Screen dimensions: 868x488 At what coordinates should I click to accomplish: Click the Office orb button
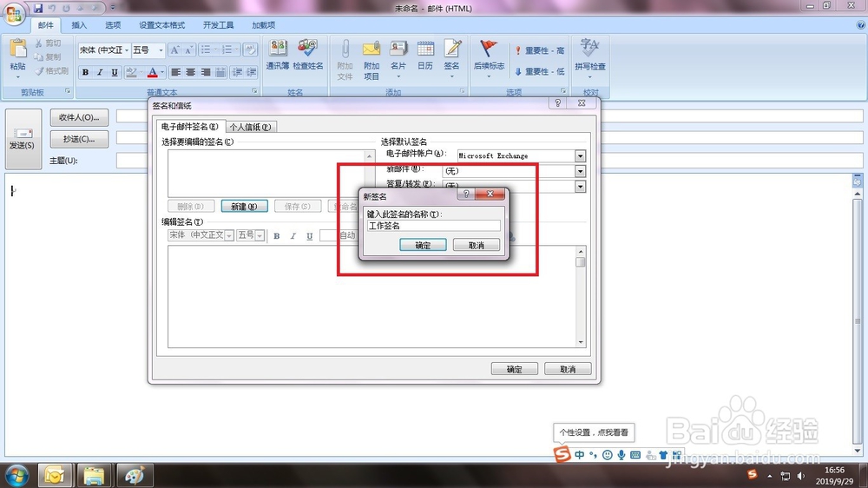click(x=14, y=14)
